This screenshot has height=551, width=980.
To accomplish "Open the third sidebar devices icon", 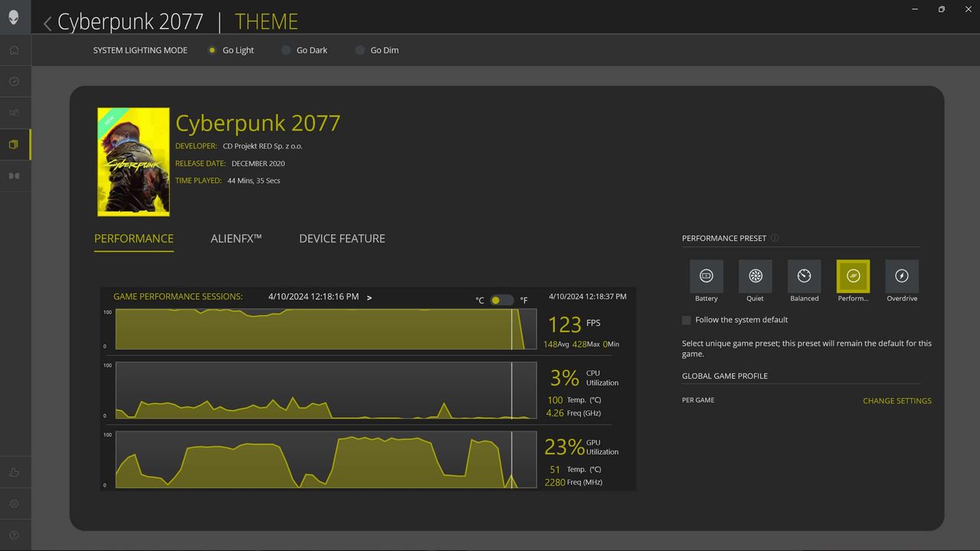I will (x=14, y=112).
